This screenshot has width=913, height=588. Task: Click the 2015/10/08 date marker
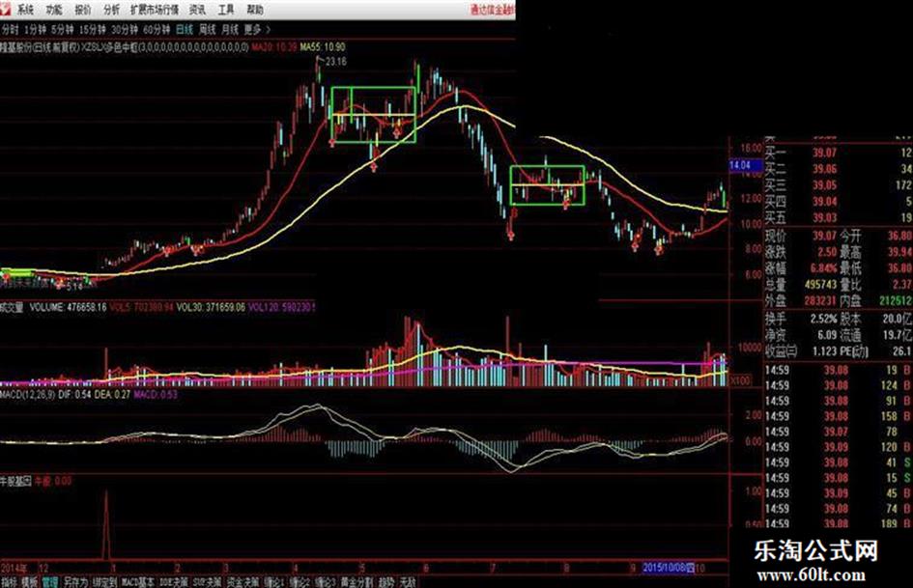click(x=668, y=567)
